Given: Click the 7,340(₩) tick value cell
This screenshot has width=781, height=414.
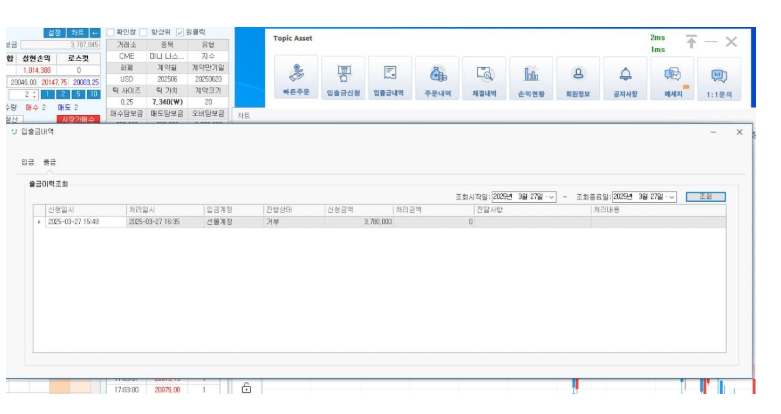Looking at the screenshot, I should [167, 102].
